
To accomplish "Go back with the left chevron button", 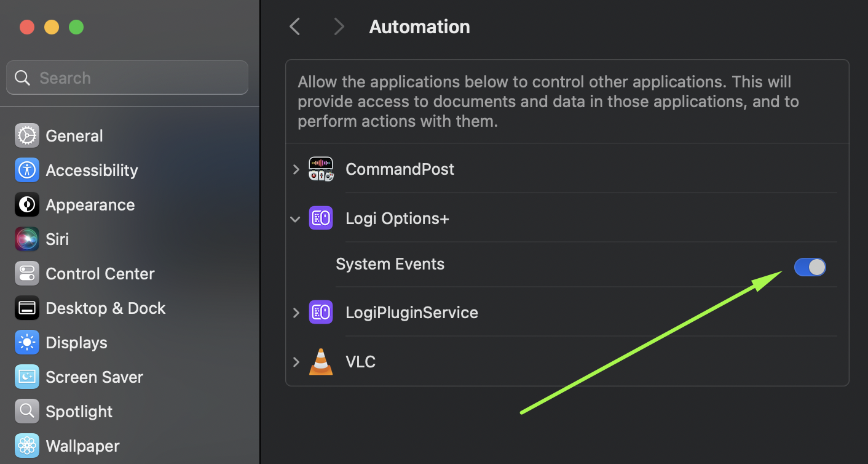I will click(x=295, y=26).
